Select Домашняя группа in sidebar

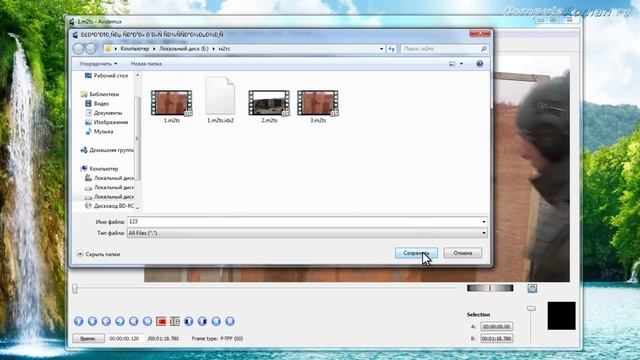pyautogui.click(x=107, y=150)
